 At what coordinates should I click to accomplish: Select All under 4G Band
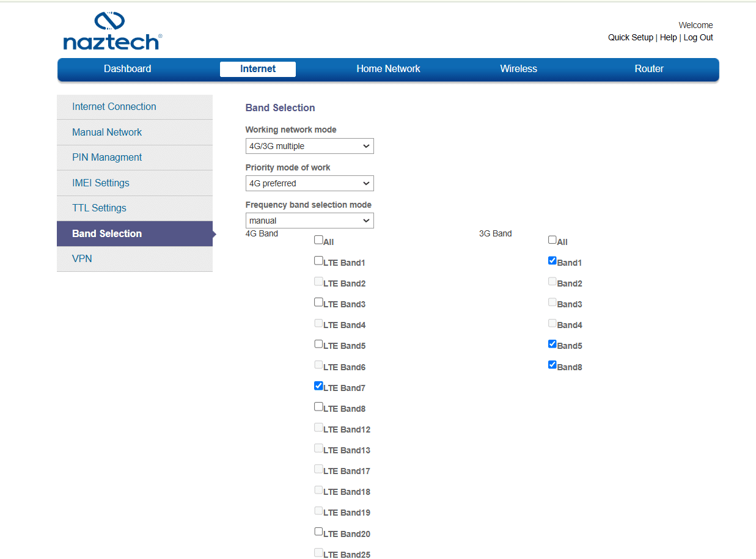click(x=318, y=240)
